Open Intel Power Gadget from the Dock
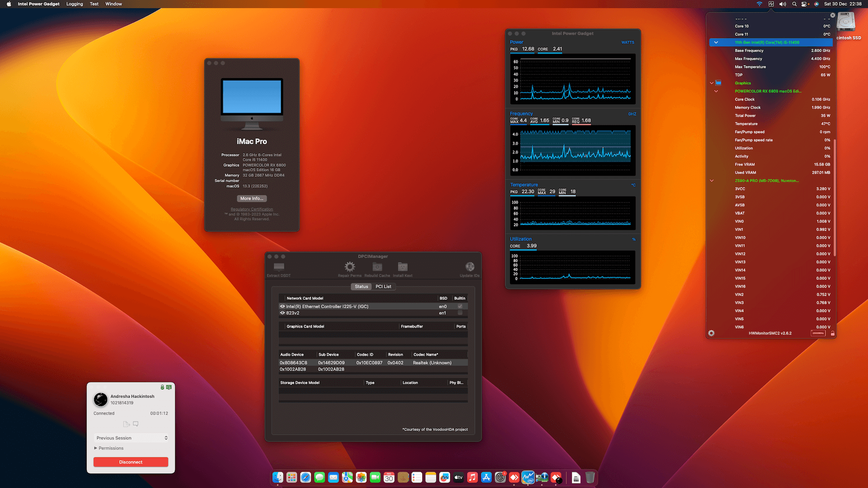This screenshot has height=488, width=868. click(x=528, y=477)
